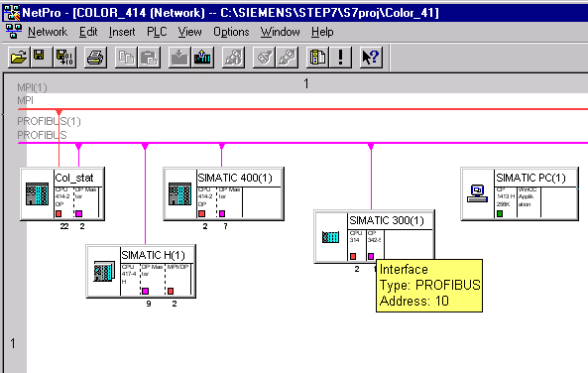588x373 pixels.
Task: Click the Open folder toolbar icon
Action: (19, 58)
